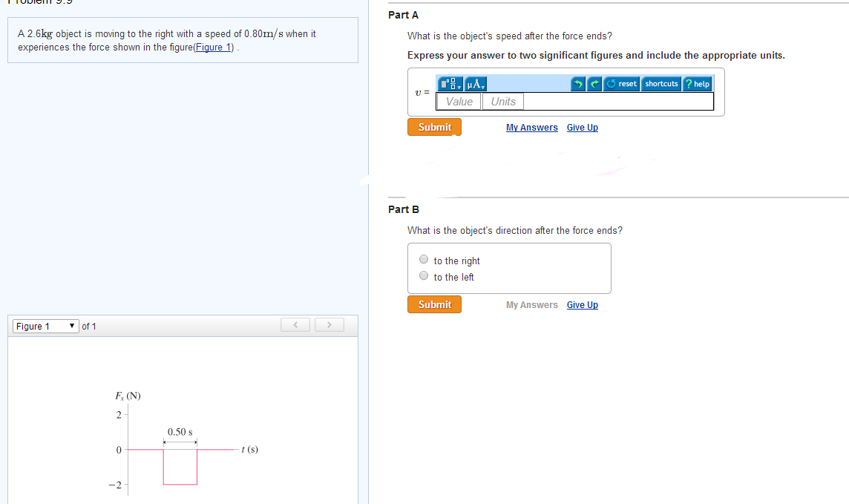This screenshot has width=849, height=504.
Task: Click the Value input field
Action: pyautogui.click(x=458, y=101)
